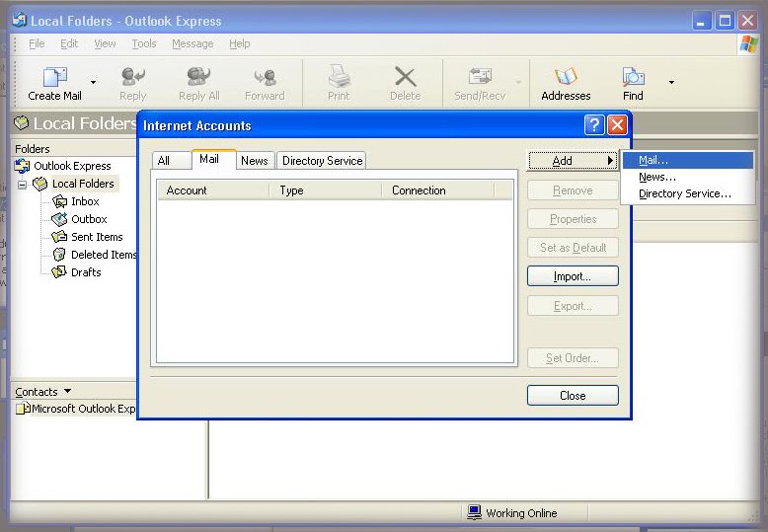Click the Forward toolbar icon
The height and width of the screenshot is (532, 768).
pos(265,77)
